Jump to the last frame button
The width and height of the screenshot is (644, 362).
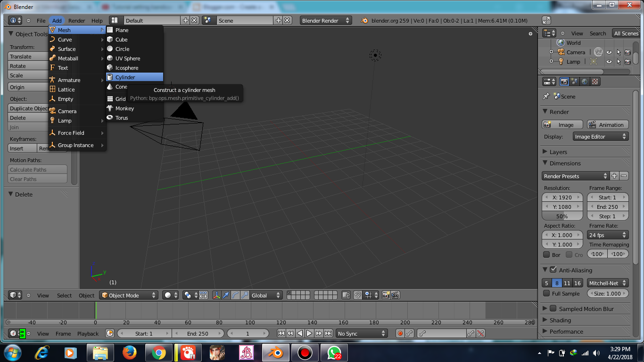[x=329, y=334]
